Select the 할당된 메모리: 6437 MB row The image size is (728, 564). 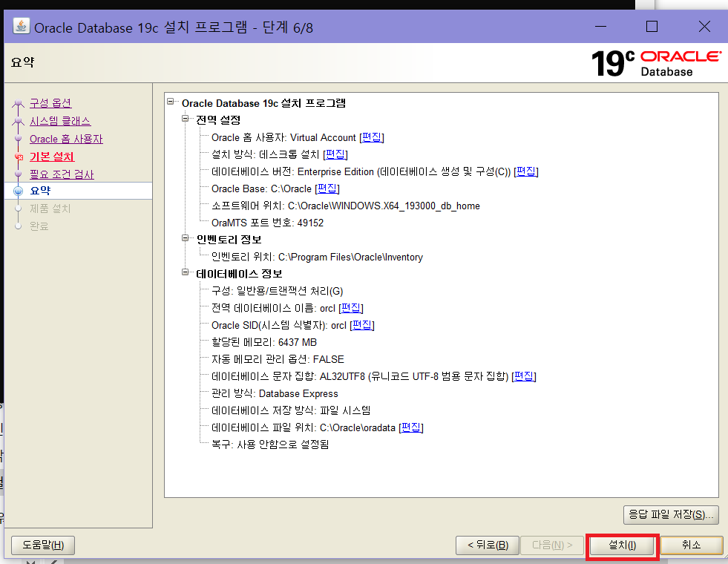point(264,343)
